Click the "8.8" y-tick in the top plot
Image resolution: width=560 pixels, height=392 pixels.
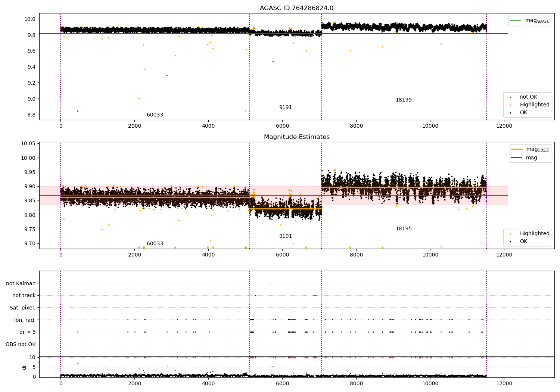[31, 115]
